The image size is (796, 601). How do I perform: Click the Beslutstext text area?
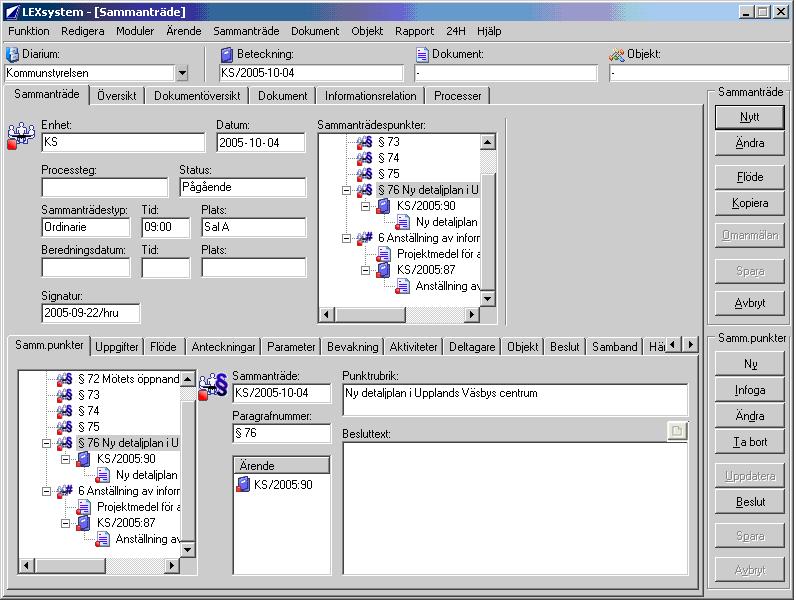click(x=515, y=508)
